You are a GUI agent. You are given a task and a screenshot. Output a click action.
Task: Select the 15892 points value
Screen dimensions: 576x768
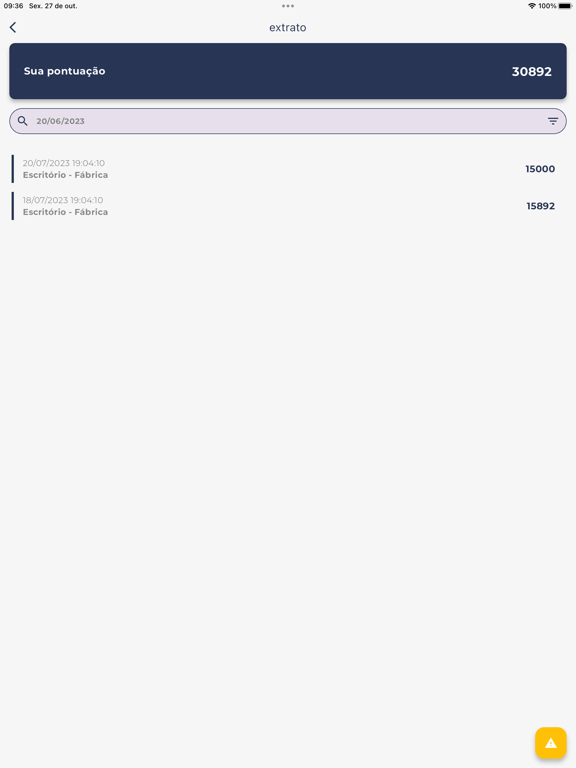[540, 206]
